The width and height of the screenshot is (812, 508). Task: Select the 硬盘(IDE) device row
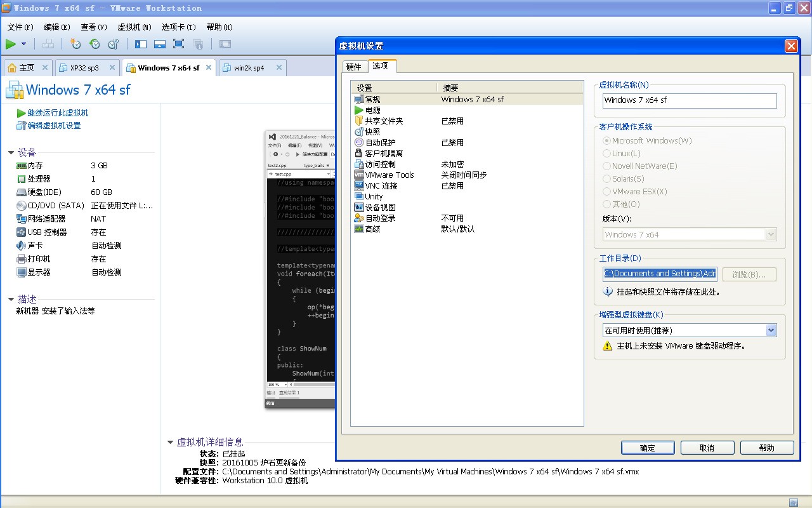(x=85, y=192)
